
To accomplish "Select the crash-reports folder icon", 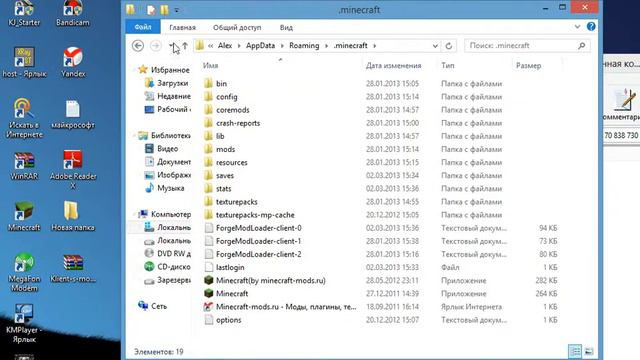I will [209, 122].
